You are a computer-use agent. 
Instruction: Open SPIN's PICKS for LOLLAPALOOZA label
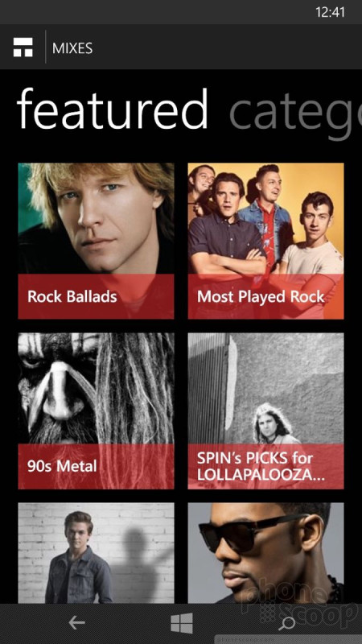pyautogui.click(x=256, y=467)
